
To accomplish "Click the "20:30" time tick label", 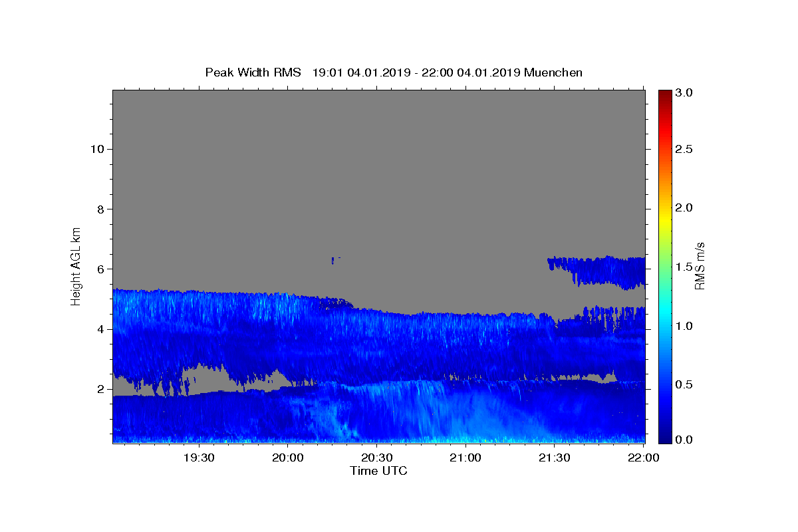I will coord(377,458).
